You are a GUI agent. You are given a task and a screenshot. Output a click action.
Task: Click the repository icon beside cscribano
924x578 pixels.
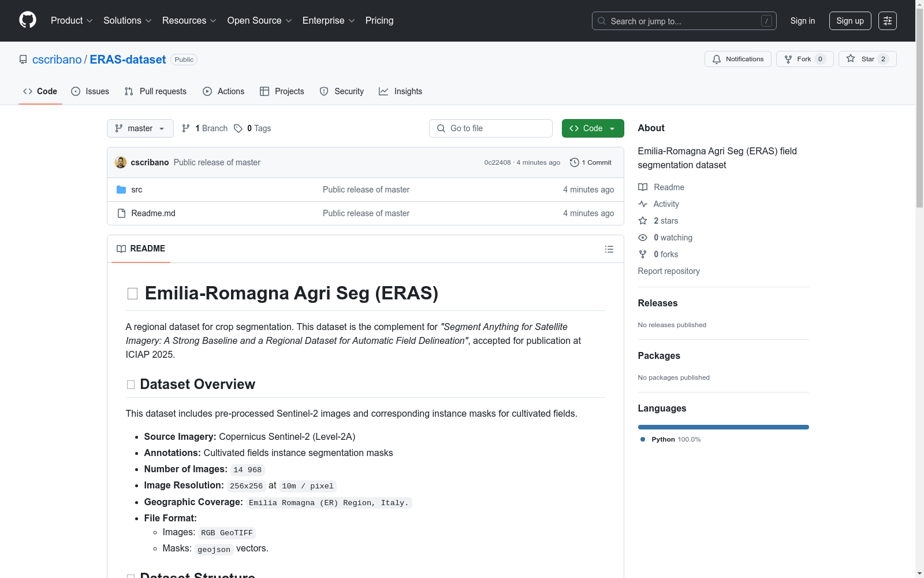pos(23,60)
